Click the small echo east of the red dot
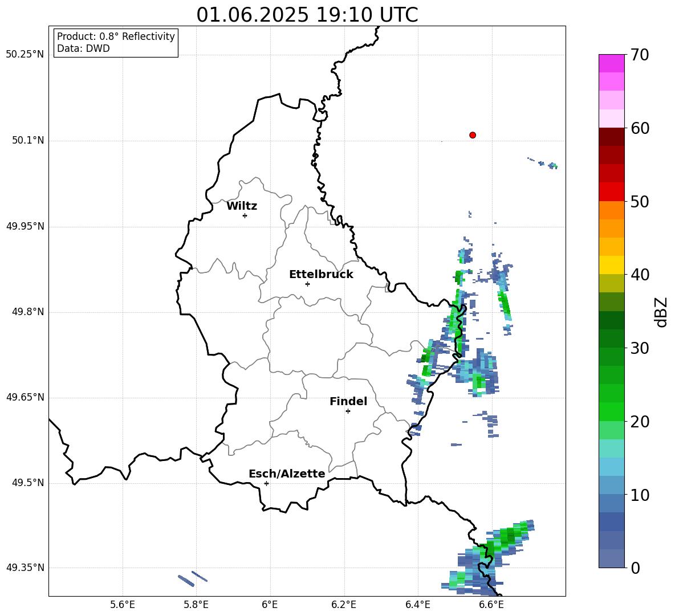 pyautogui.click(x=543, y=163)
